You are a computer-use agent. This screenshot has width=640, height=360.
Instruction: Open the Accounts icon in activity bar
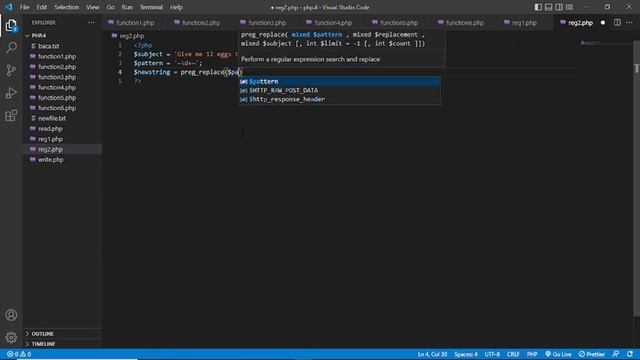tap(11, 315)
